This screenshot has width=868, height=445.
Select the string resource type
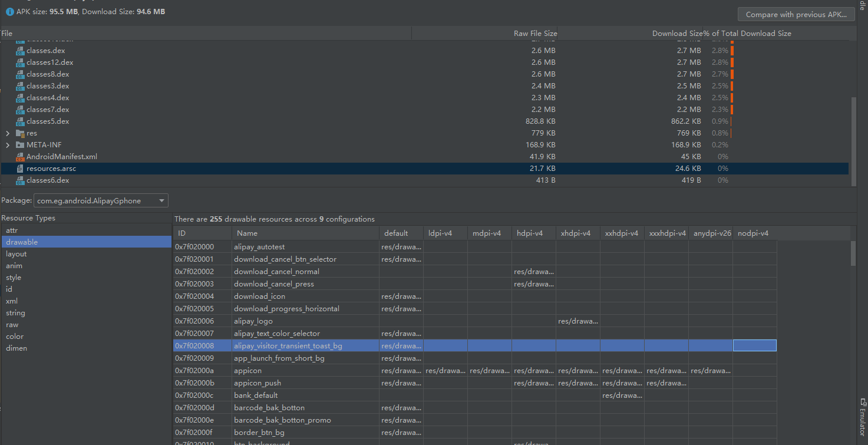pos(86,313)
